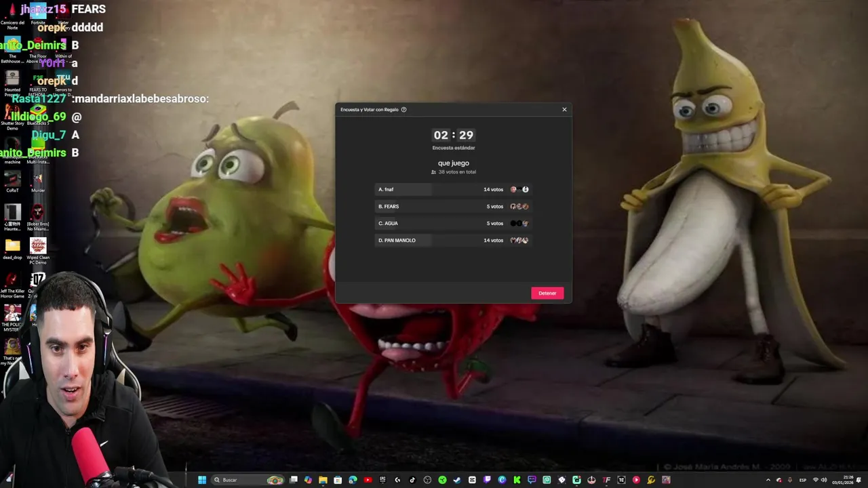Close the Encuesta y Votar con Regalo dialog
868x488 pixels.
click(564, 110)
